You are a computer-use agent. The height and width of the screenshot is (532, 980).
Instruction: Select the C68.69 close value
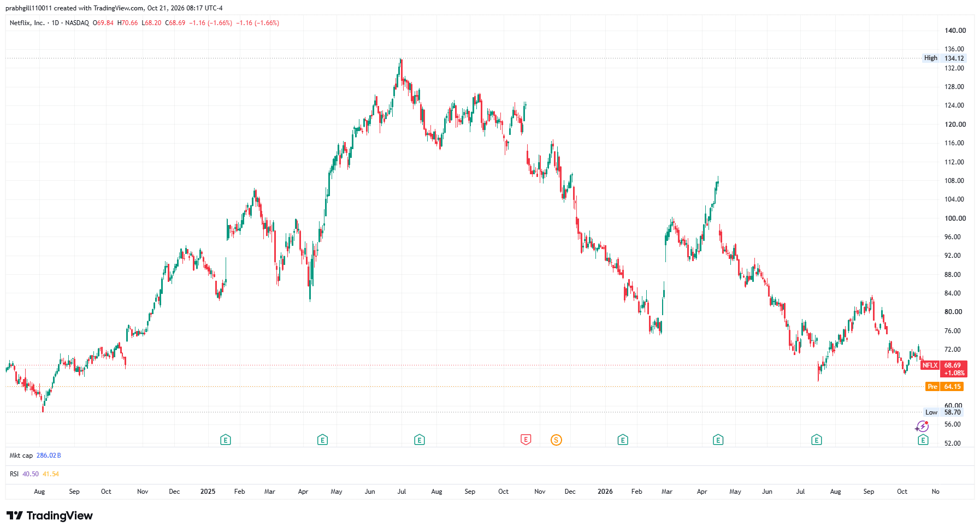pos(175,23)
